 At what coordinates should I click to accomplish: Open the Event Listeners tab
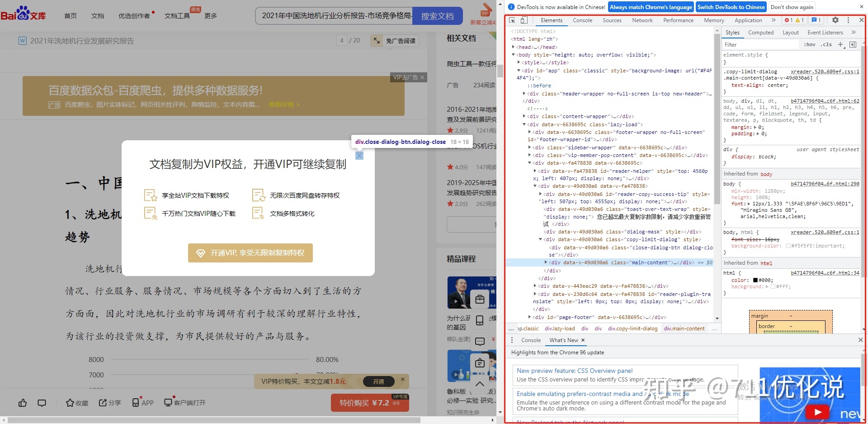825,33
